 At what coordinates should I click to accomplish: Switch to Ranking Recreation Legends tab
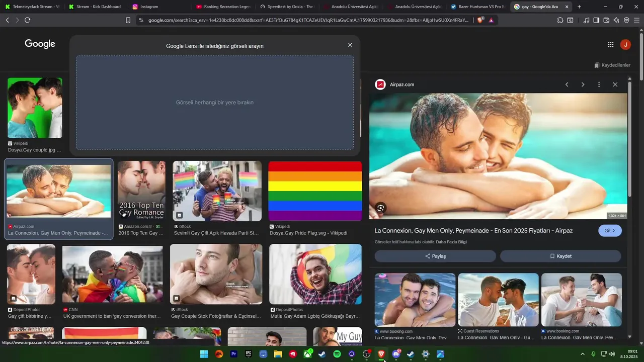point(223,7)
